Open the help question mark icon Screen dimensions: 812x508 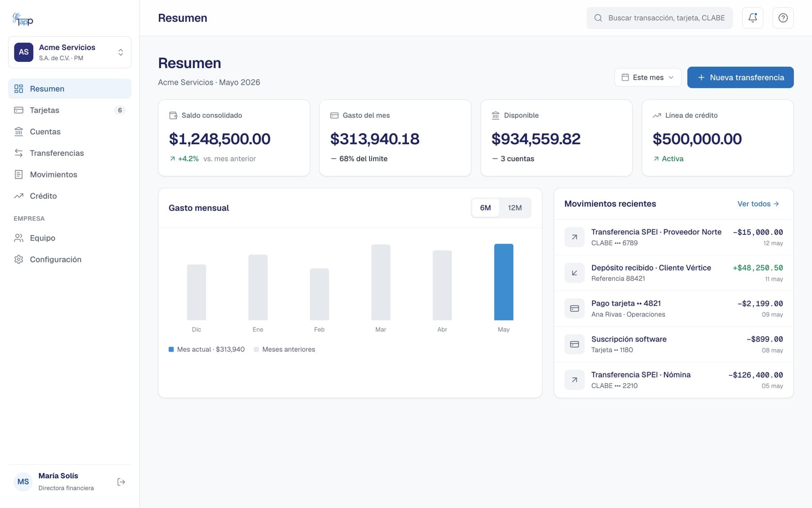[783, 18]
